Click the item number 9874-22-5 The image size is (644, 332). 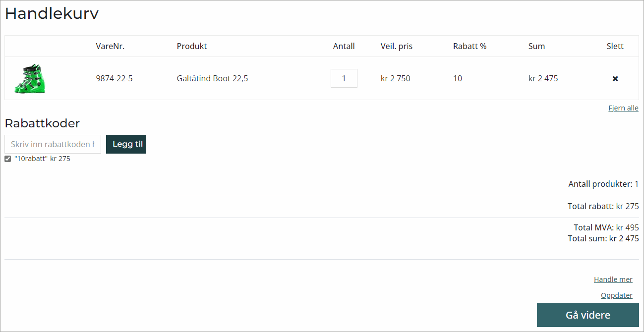coord(114,78)
